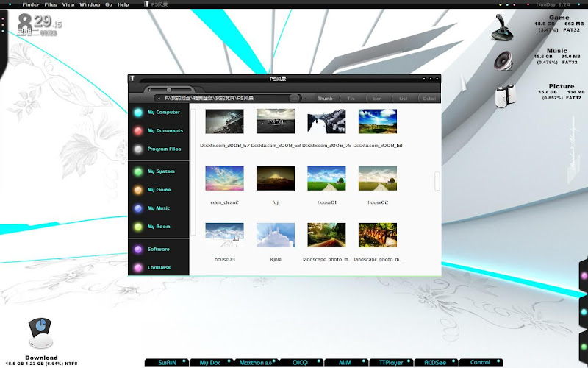Open Control from the bottom dock
The width and height of the screenshot is (588, 368).
tap(481, 362)
